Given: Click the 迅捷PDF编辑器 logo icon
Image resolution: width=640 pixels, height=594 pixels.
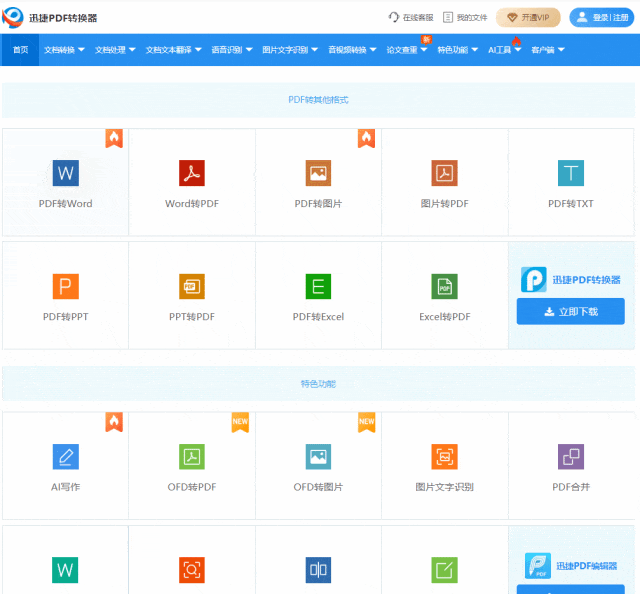Looking at the screenshot, I should point(538,566).
